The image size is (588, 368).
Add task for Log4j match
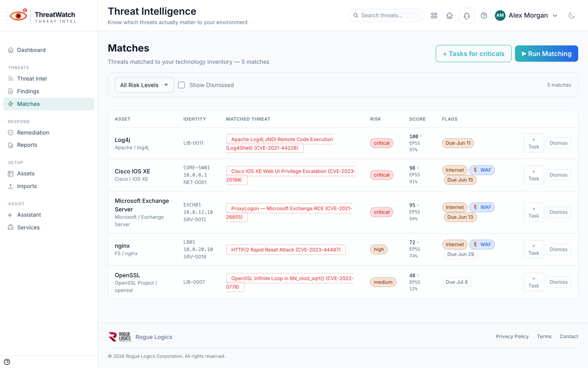[x=534, y=143]
